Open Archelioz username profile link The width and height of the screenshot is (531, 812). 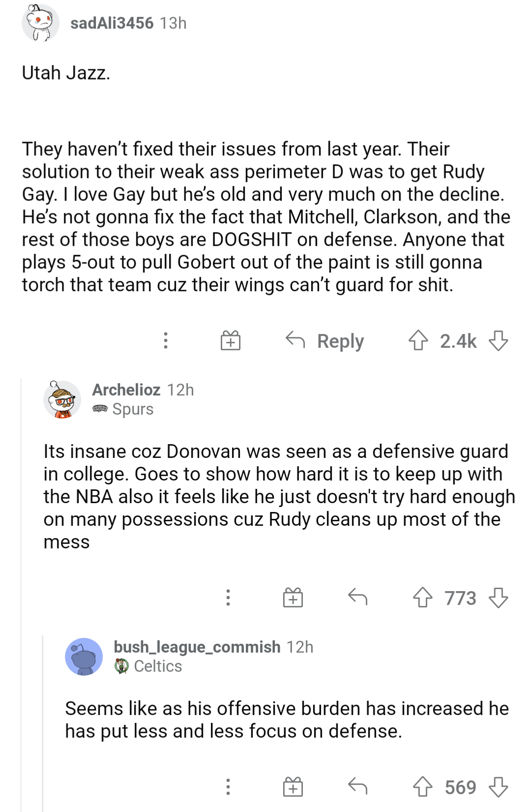coord(126,390)
